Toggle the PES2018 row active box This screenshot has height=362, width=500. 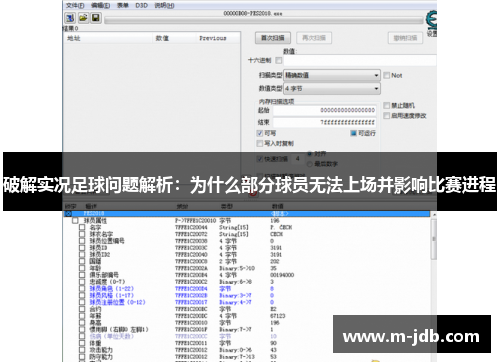[x=68, y=213]
